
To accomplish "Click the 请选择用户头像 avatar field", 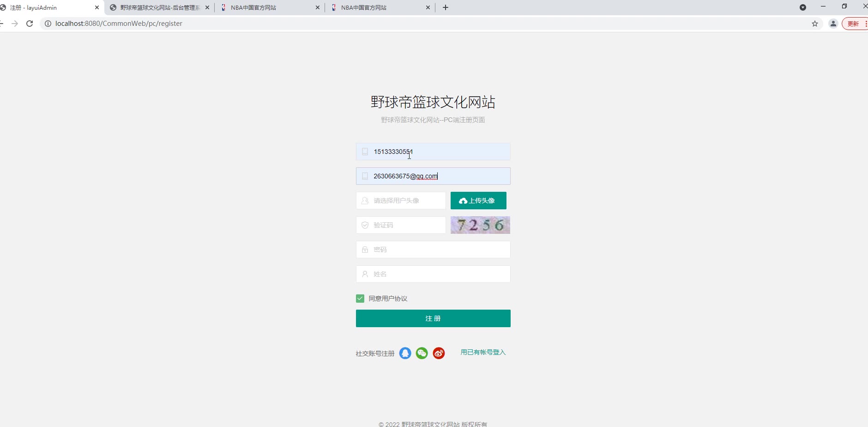I will point(401,201).
